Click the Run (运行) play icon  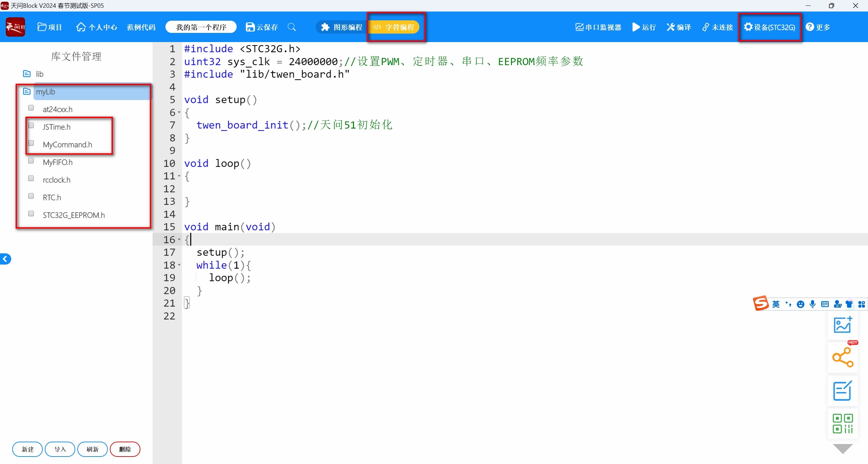point(636,27)
